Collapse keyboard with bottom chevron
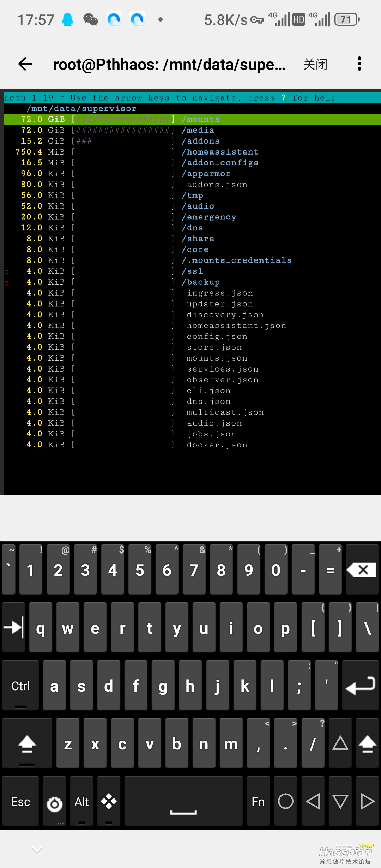381x868 pixels. (x=37, y=849)
